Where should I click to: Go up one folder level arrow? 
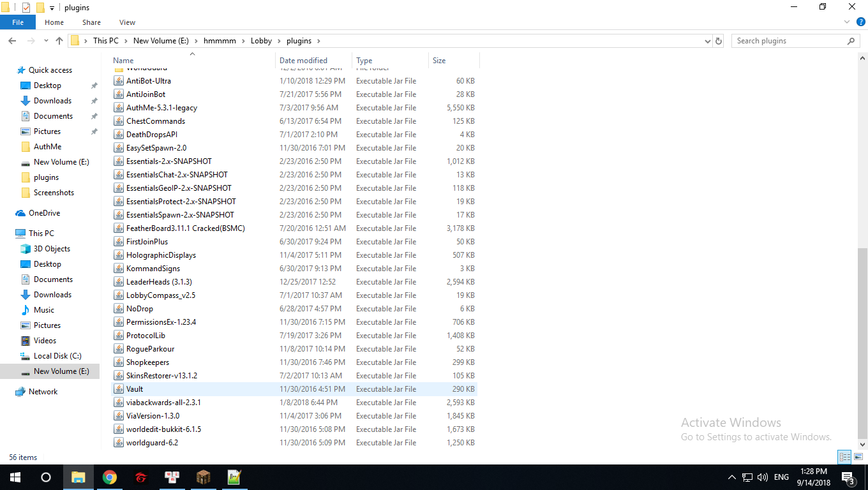(x=59, y=41)
